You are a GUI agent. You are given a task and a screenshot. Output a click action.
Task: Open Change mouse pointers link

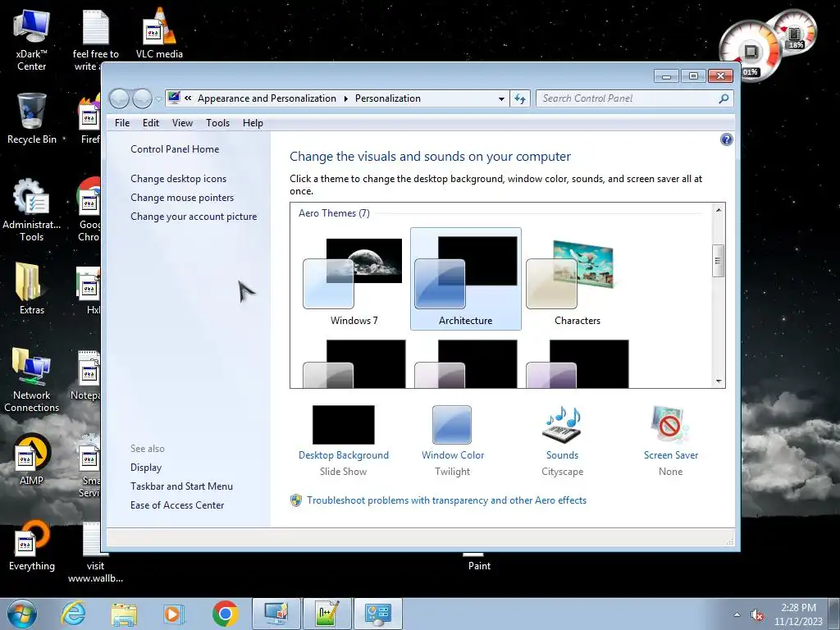point(182,198)
